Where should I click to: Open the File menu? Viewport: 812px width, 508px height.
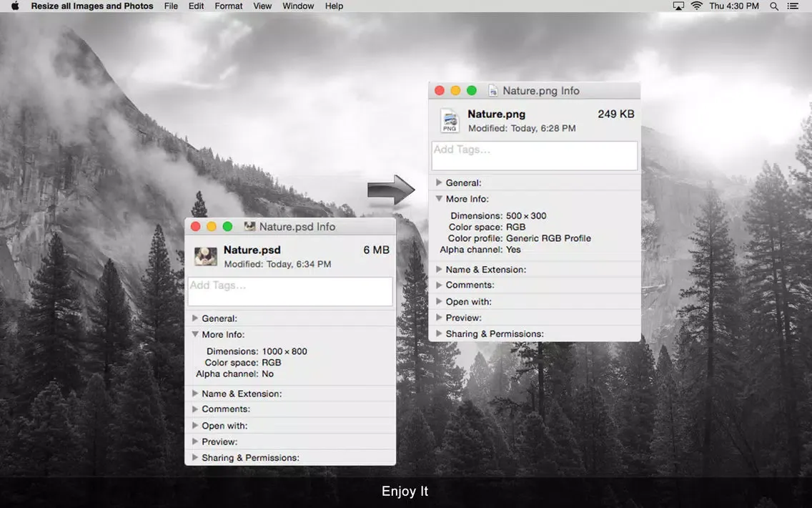171,6
